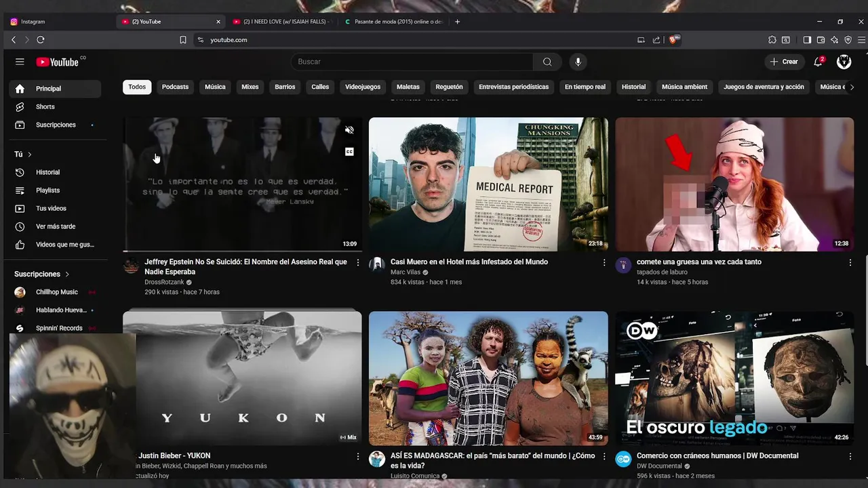This screenshot has height=488, width=868.
Task: Select the Reguetón filter chip
Action: [449, 87]
